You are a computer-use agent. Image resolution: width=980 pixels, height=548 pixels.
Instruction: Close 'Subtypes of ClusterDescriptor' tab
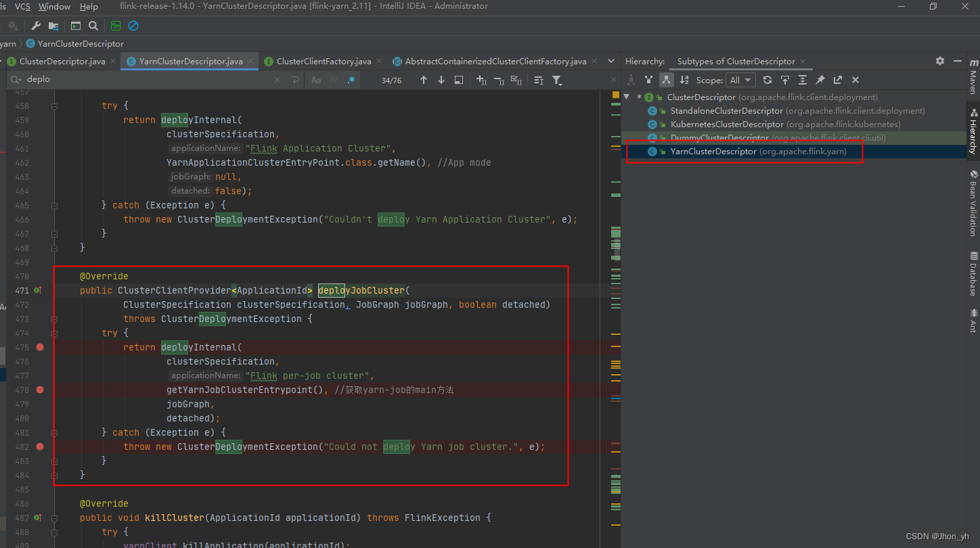[803, 62]
